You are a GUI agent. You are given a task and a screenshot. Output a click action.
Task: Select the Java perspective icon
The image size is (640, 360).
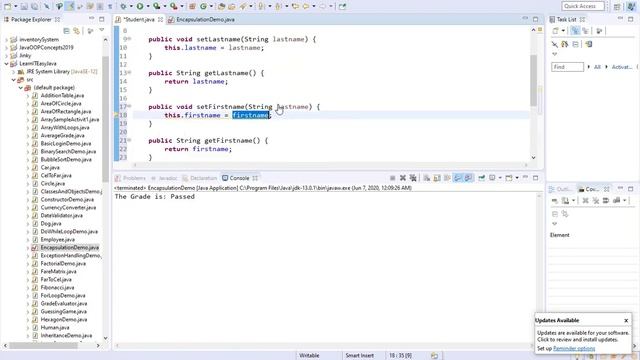click(632, 7)
